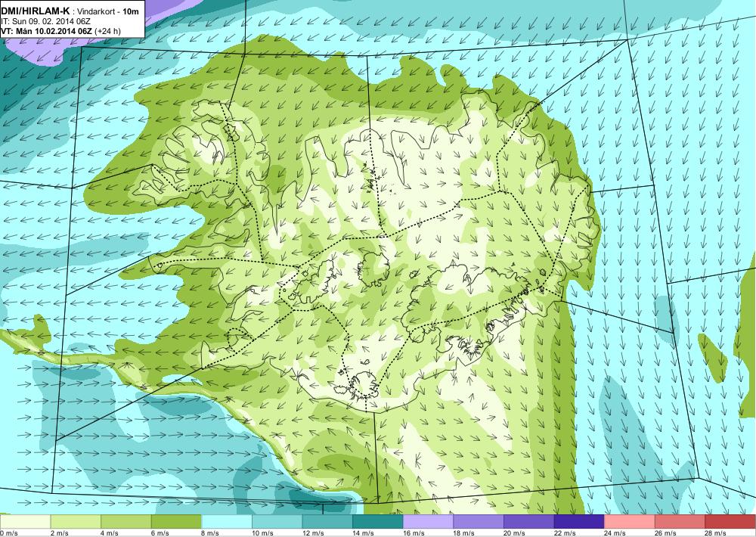
Task: Click the "20 m/s" legend label
Action: pyautogui.click(x=514, y=533)
